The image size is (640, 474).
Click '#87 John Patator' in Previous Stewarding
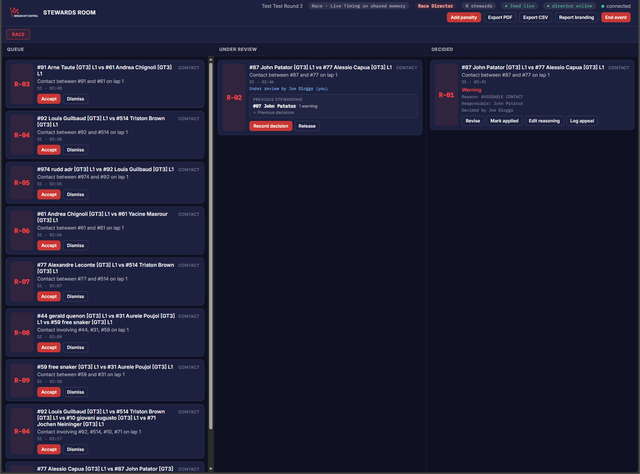click(274, 106)
